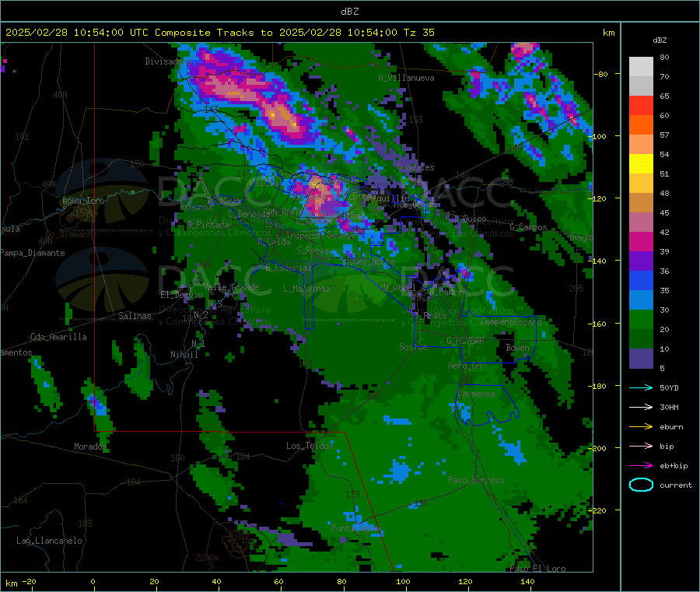Click the 'Lag.Llancanelo' map label
Image resolution: width=700 pixels, height=592 pixels.
[49, 541]
